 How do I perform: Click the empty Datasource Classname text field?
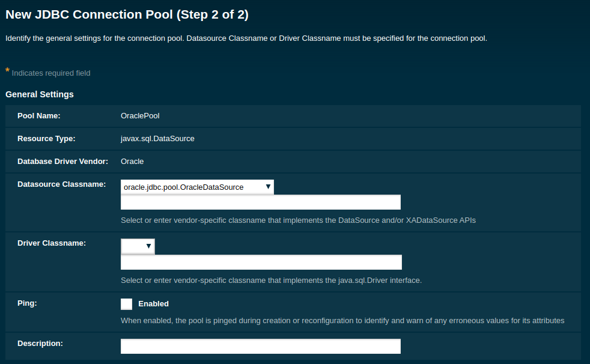click(x=260, y=202)
